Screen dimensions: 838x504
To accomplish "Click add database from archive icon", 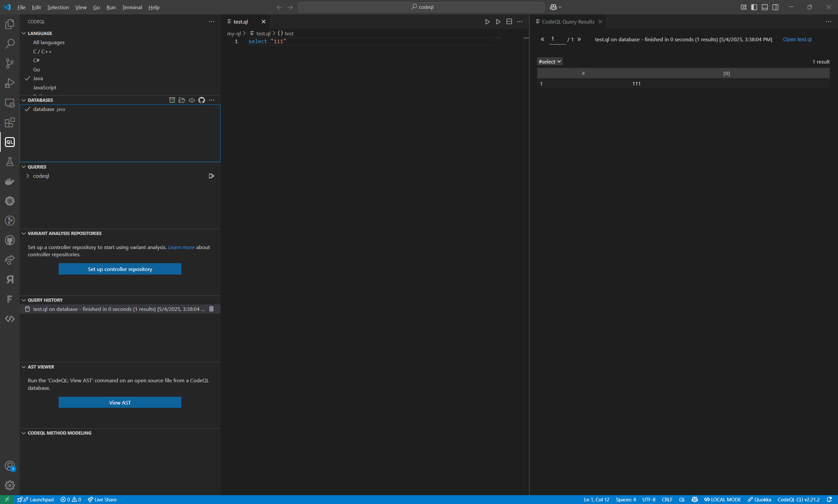I will [172, 100].
